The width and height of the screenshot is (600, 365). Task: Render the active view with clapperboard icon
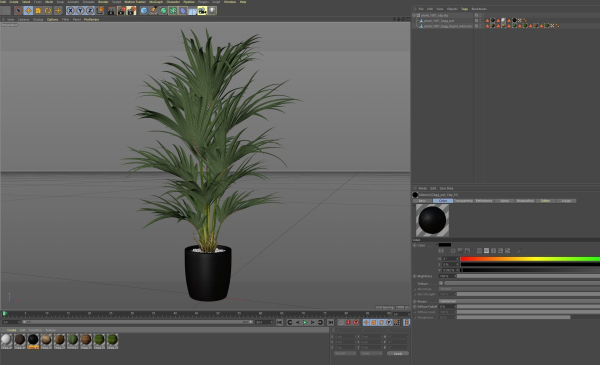(x=111, y=11)
